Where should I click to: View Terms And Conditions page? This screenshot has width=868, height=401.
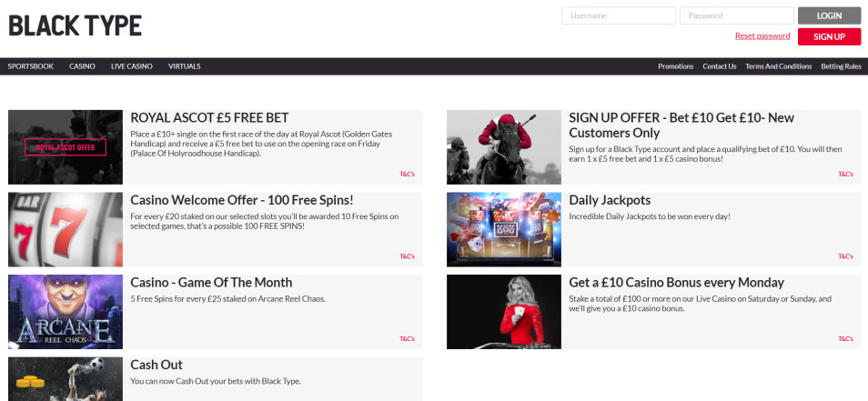[778, 66]
